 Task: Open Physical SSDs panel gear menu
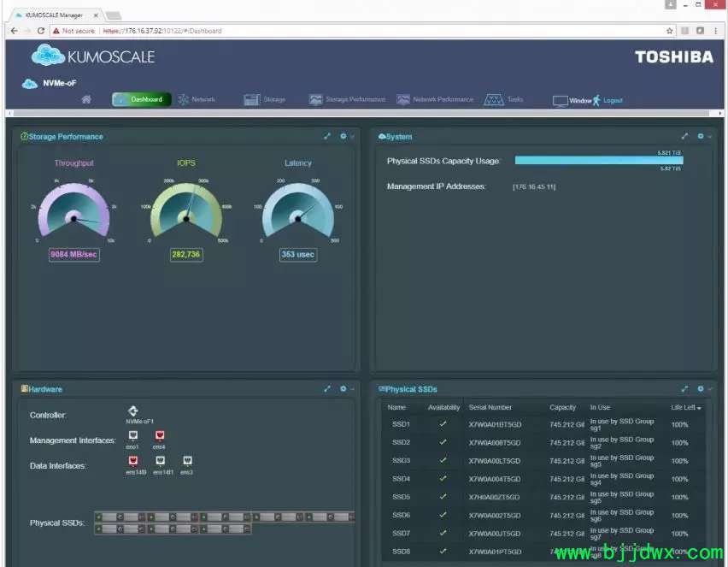(x=701, y=388)
